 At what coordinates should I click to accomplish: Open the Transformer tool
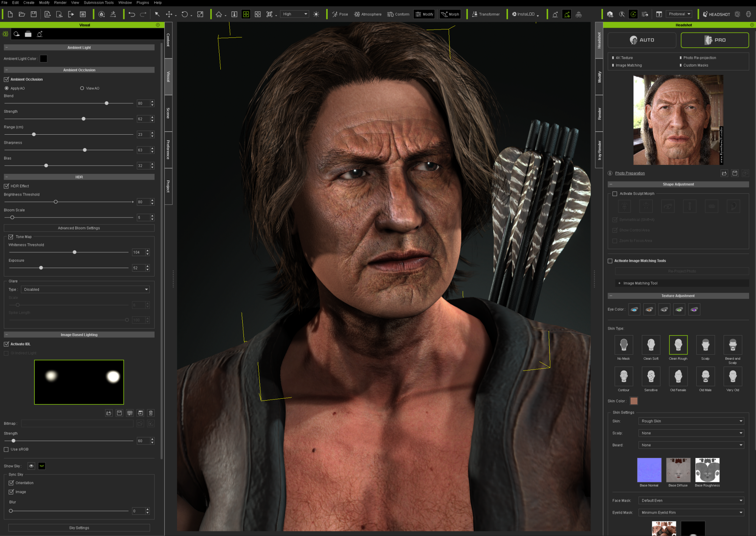pos(486,14)
